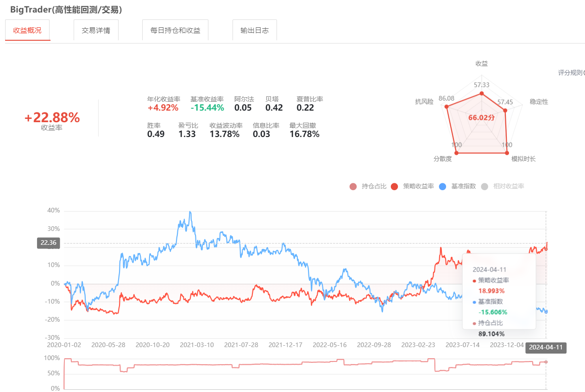Click the 22.36 value label on y-axis
This screenshot has height=392, width=585.
coord(48,243)
